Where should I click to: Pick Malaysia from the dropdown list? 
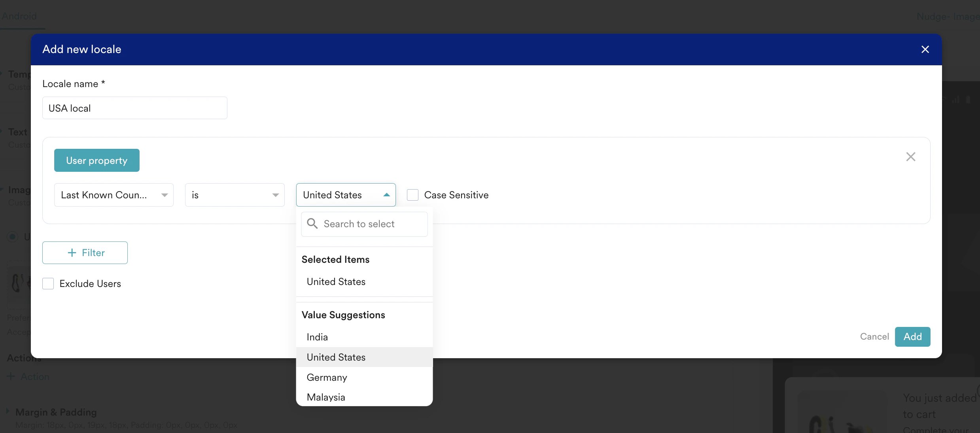coord(326,397)
